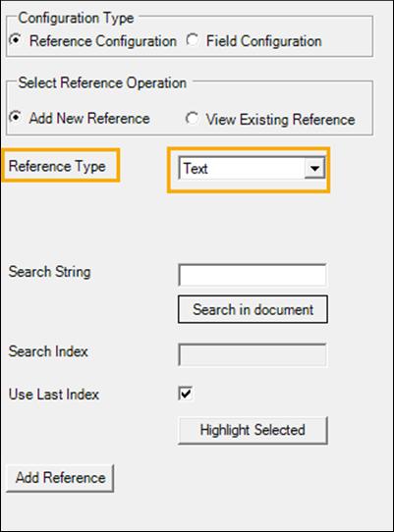Select the Field Configuration radio button
The width and height of the screenshot is (394, 532).
click(x=193, y=40)
